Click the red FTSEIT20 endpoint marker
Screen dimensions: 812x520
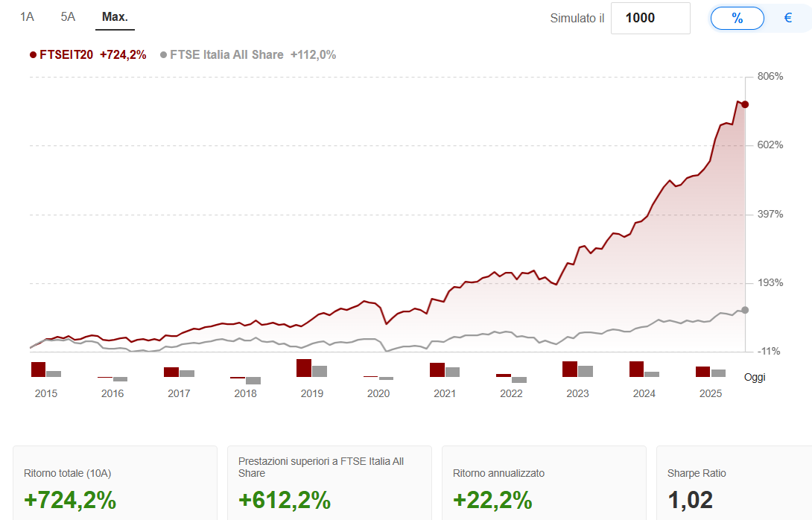pyautogui.click(x=745, y=104)
